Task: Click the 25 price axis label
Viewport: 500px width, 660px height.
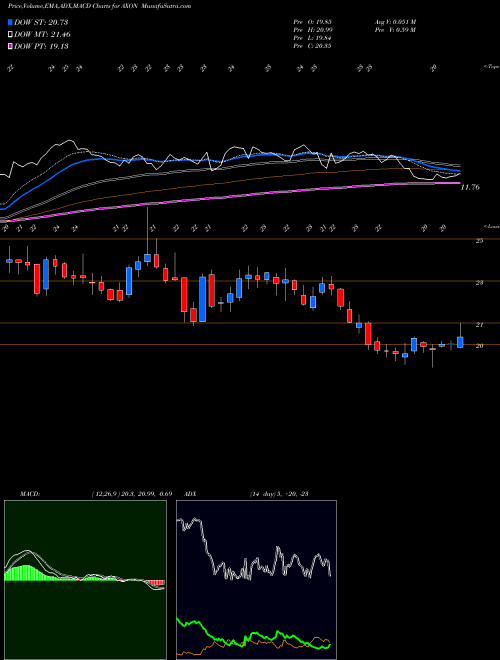Action: [479, 241]
